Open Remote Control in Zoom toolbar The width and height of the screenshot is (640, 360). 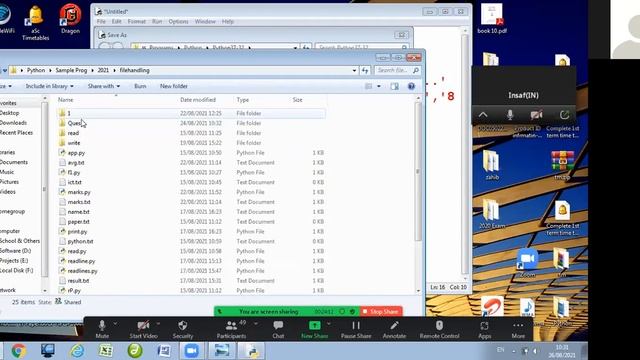[x=439, y=329]
